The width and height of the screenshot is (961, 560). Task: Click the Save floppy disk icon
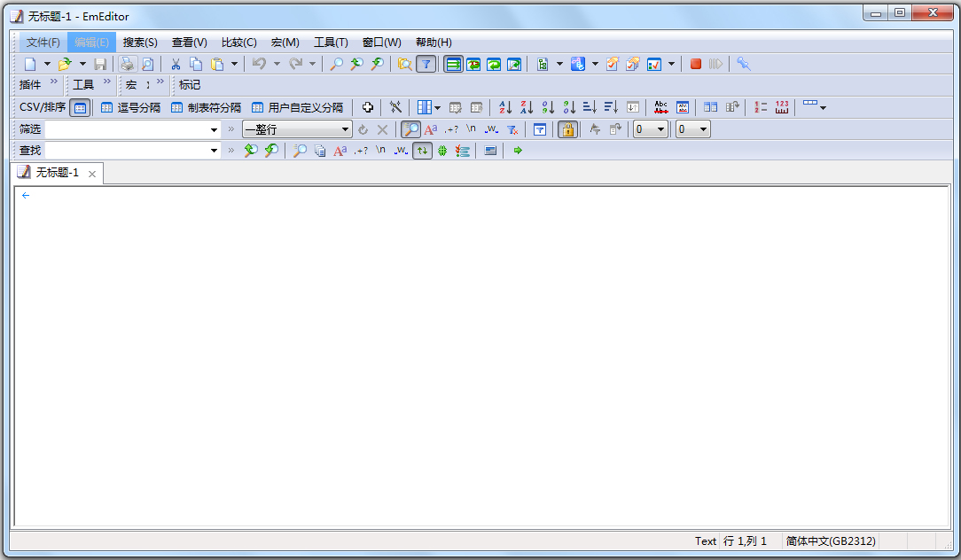(x=100, y=64)
